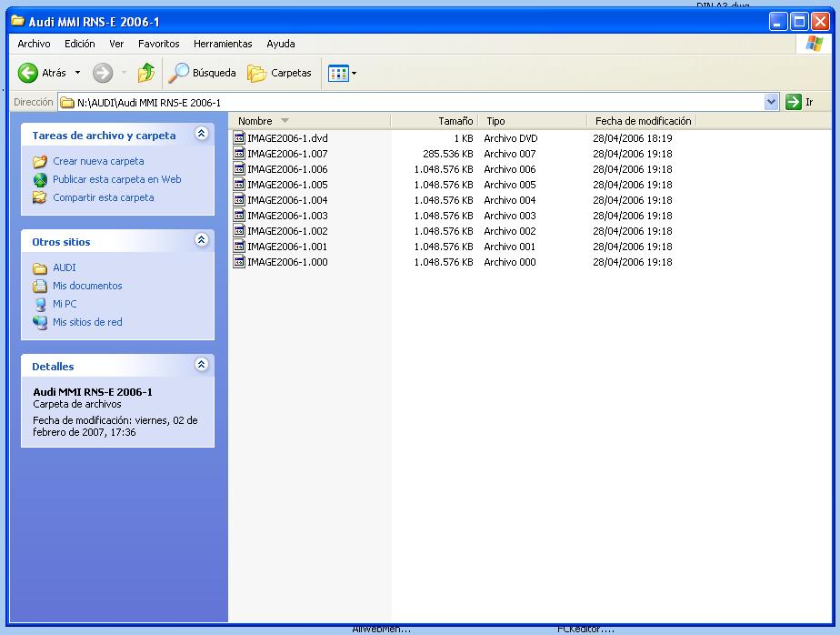The height and width of the screenshot is (635, 840).
Task: Expand the Dirección address bar dropdown
Action: [x=771, y=102]
